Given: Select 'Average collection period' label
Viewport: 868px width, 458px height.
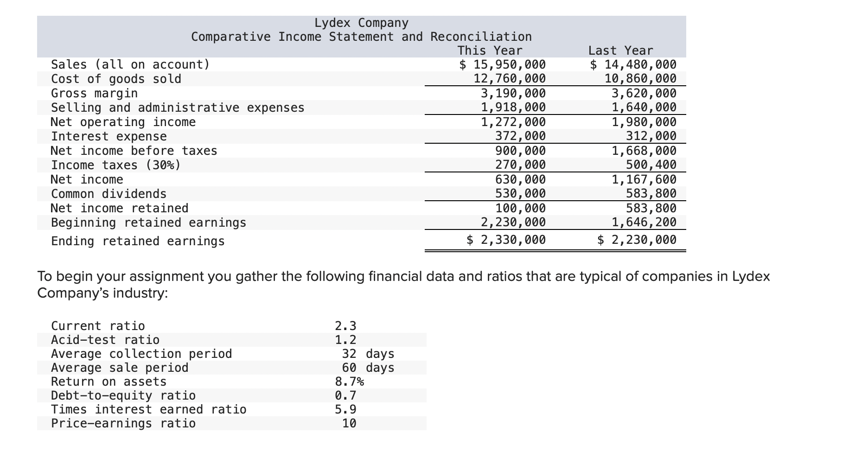Looking at the screenshot, I should pyautogui.click(x=141, y=354).
